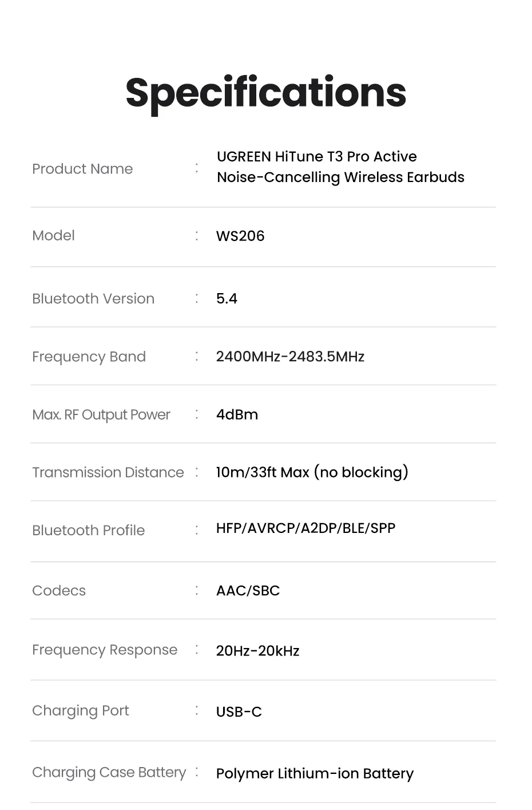Click the Transmission Distance label
Viewport: 532px width, 810px height.
(x=108, y=472)
